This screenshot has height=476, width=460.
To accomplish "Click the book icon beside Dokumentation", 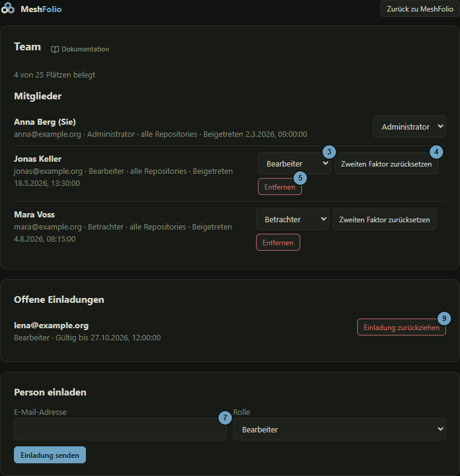I will pos(54,50).
